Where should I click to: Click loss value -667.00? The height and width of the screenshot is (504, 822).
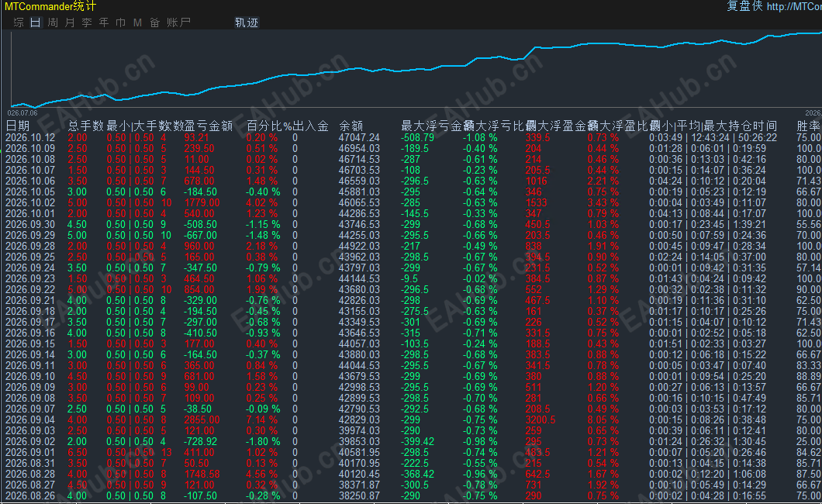click(200, 235)
